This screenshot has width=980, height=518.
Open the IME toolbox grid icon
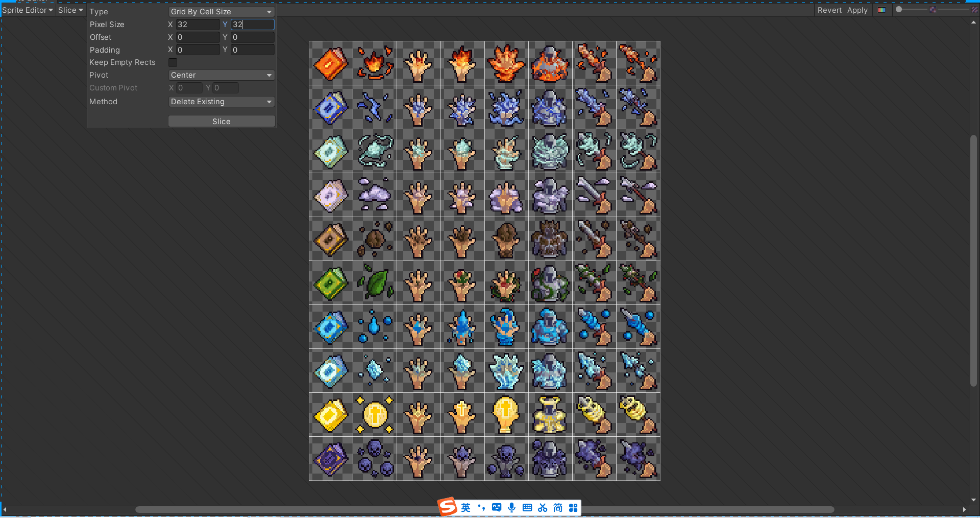click(x=573, y=507)
